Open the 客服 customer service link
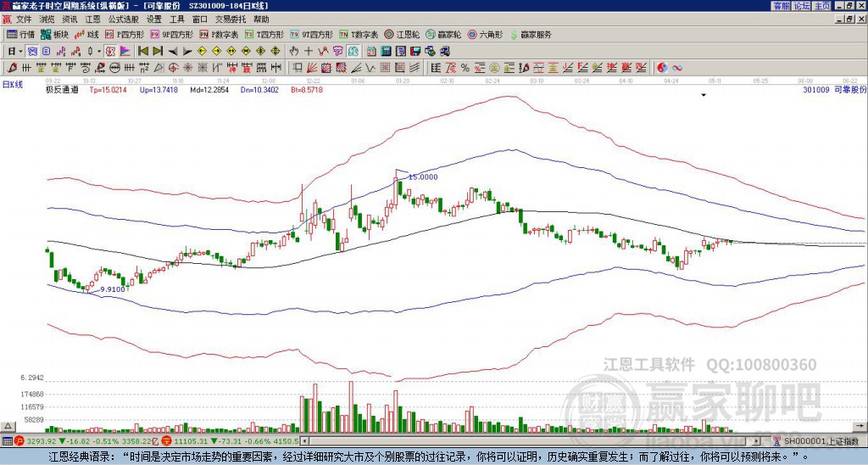The height and width of the screenshot is (465, 868). click(x=781, y=6)
